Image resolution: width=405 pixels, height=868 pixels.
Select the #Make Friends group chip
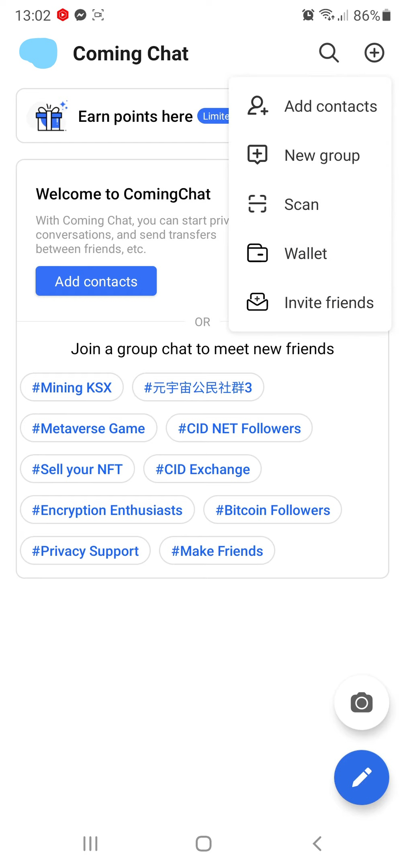click(x=217, y=551)
